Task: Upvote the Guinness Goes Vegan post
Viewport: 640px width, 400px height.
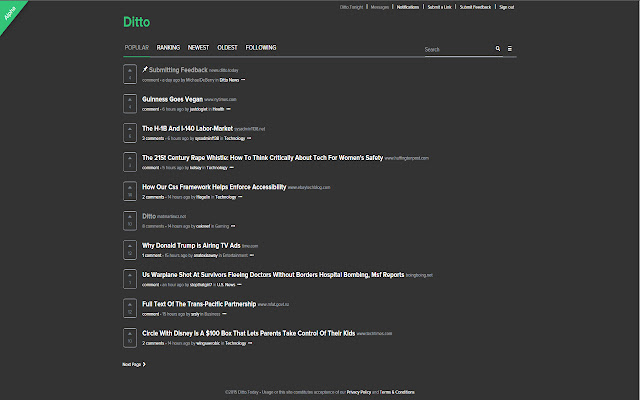Action: pos(130,104)
